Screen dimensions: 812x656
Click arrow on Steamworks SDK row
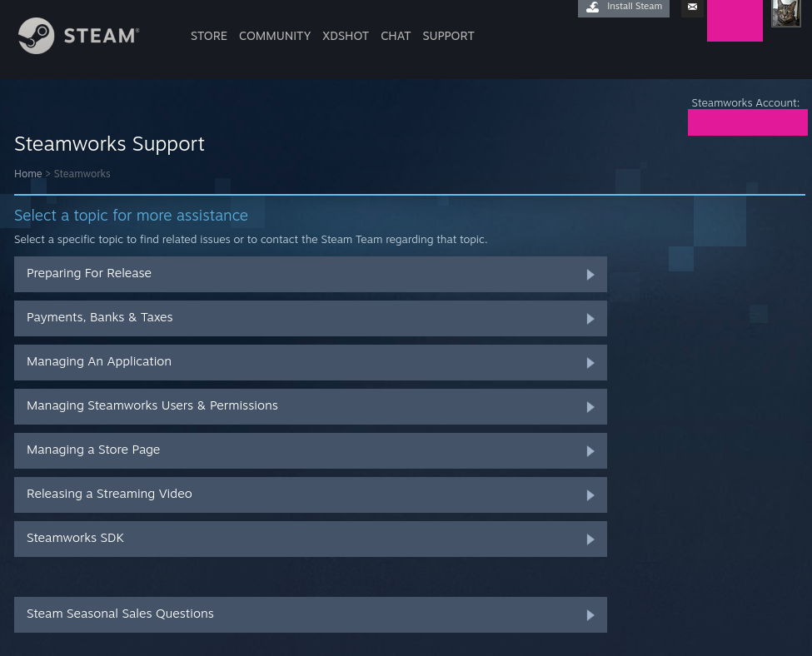(590, 539)
